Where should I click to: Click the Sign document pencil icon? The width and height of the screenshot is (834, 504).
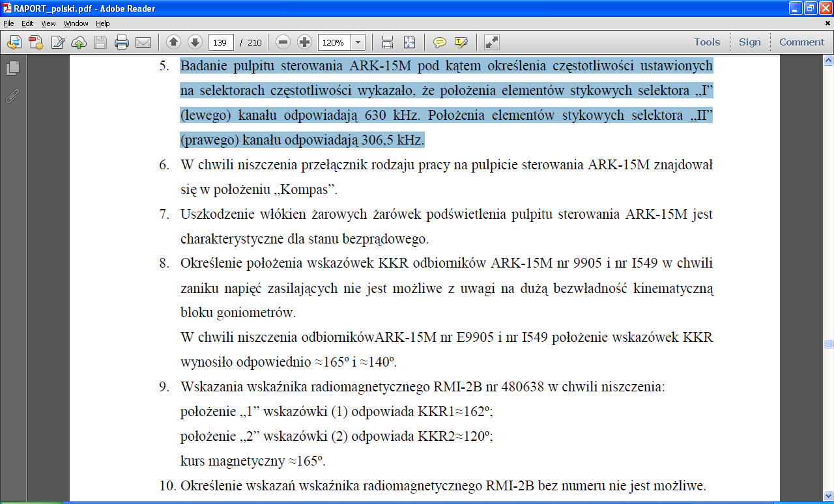[58, 42]
